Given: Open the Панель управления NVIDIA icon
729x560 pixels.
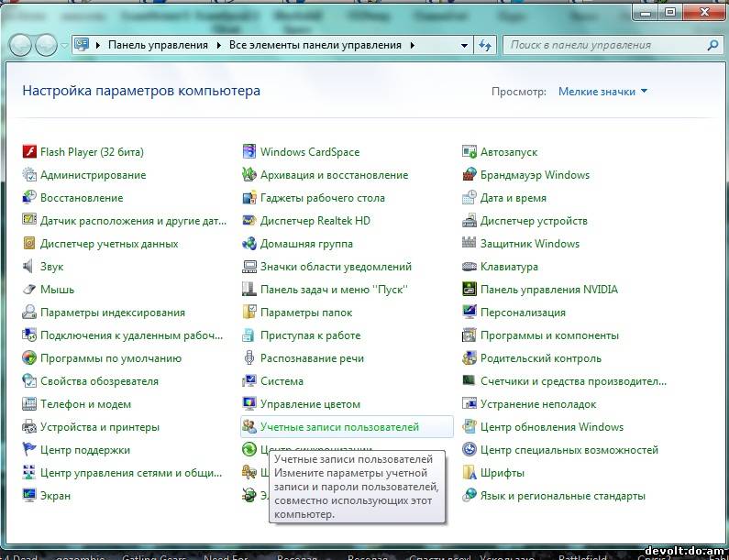Looking at the screenshot, I should (469, 289).
